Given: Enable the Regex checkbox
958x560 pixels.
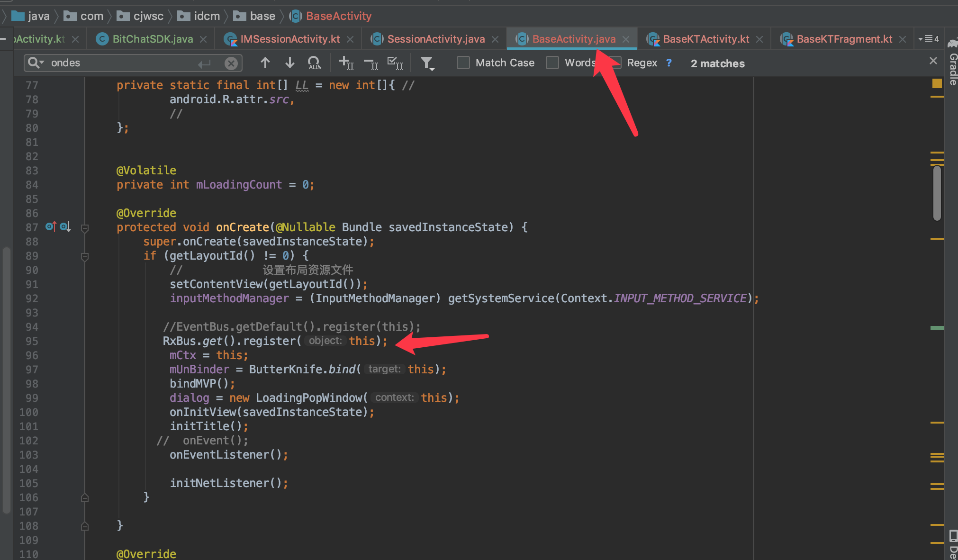Looking at the screenshot, I should click(614, 62).
